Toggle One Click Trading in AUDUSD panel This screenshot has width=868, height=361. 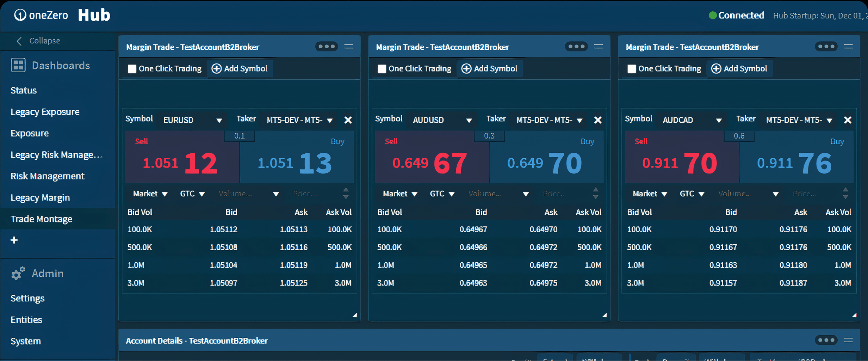pyautogui.click(x=382, y=69)
